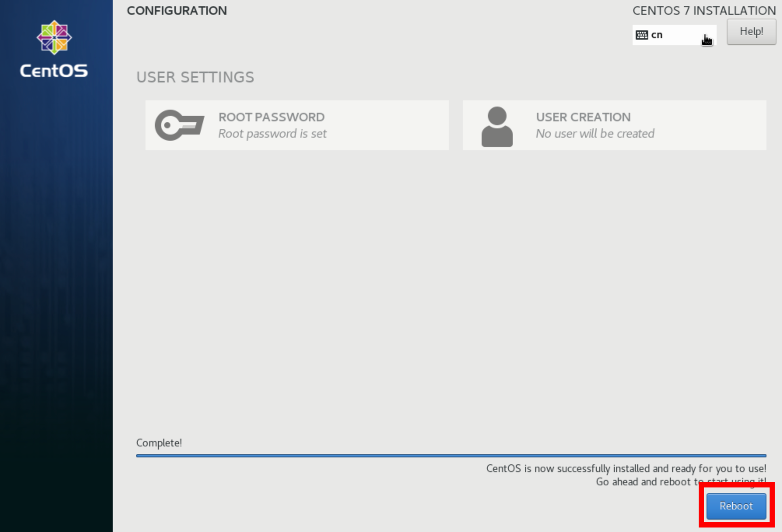Image resolution: width=782 pixels, height=532 pixels.
Task: Click the Complete! status text
Action: click(159, 443)
